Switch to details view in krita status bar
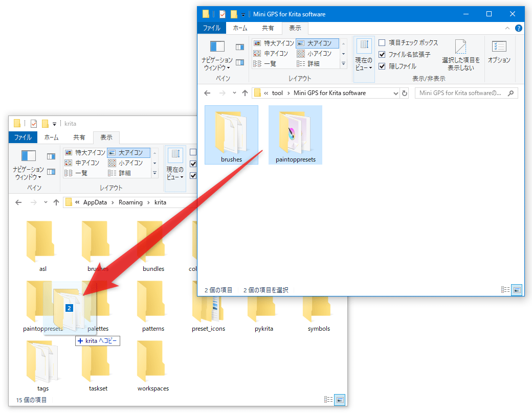Screen dimensions: 532x414 [x=328, y=400]
